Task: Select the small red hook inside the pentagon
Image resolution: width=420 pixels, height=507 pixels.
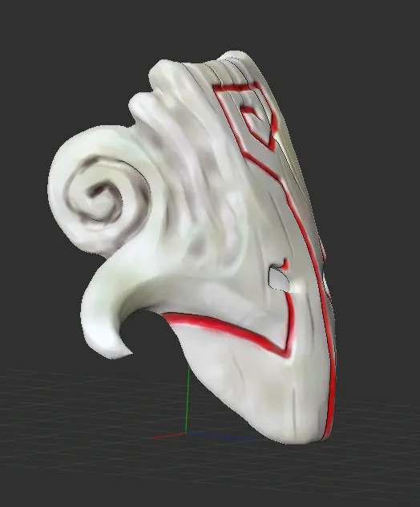Action: click(250, 111)
